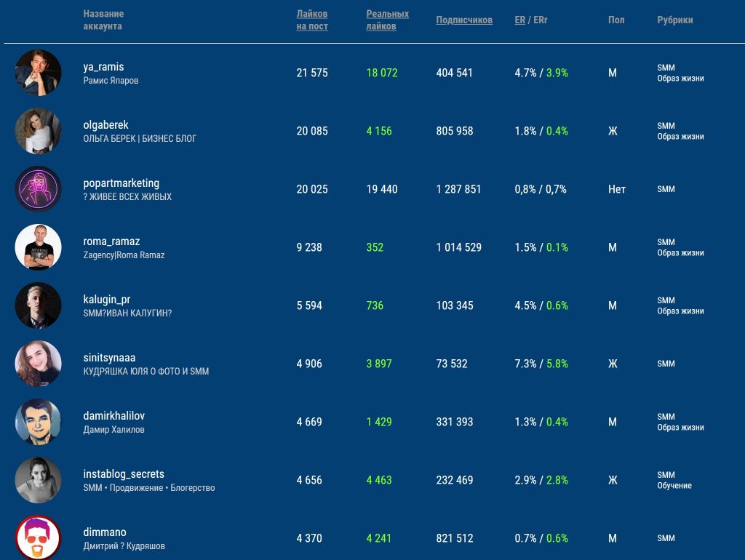
Task: Sort by Лайков на пост column
Action: click(312, 20)
